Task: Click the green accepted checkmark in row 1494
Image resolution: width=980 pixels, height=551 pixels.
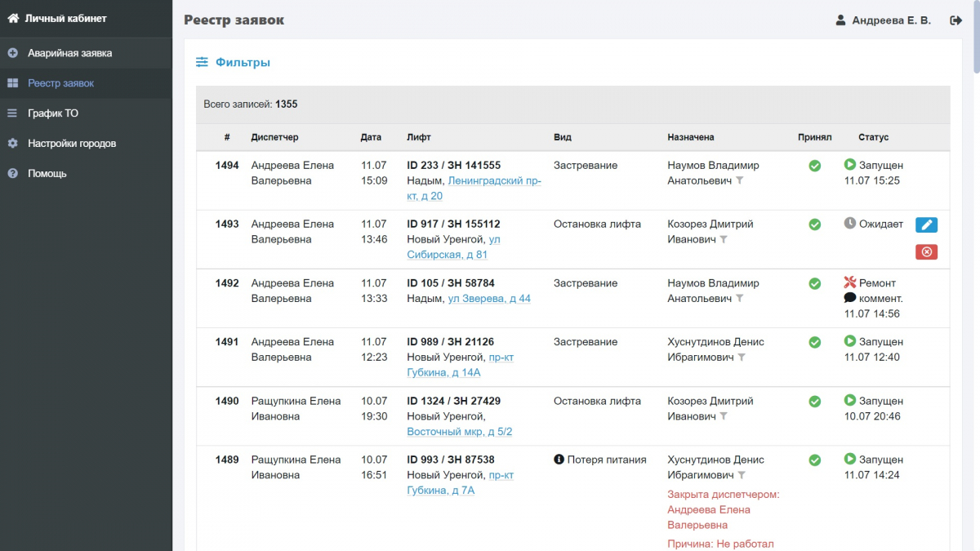Action: [814, 166]
